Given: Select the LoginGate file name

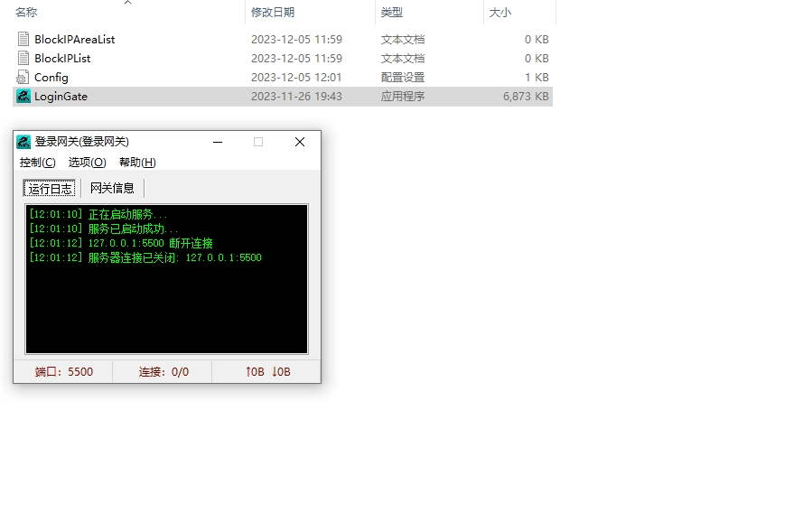Looking at the screenshot, I should pyautogui.click(x=61, y=97).
